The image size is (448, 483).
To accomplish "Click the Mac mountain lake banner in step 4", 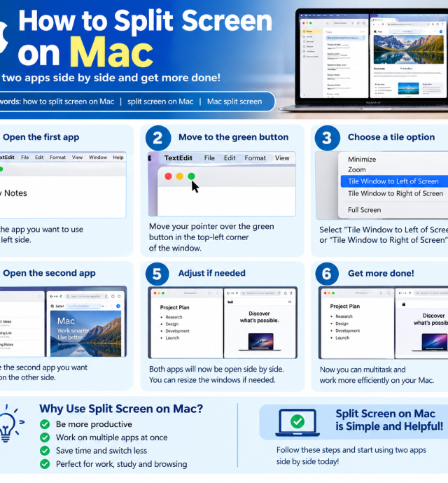I will pos(85,333).
